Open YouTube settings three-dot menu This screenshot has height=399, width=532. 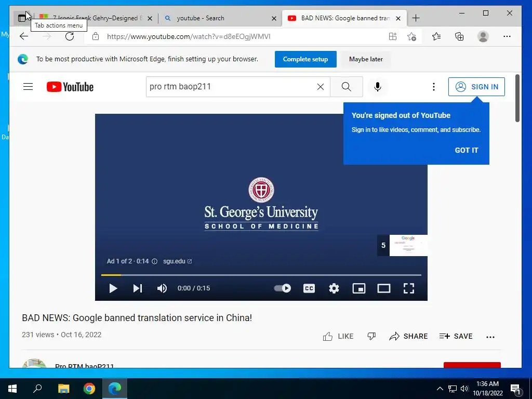(434, 87)
